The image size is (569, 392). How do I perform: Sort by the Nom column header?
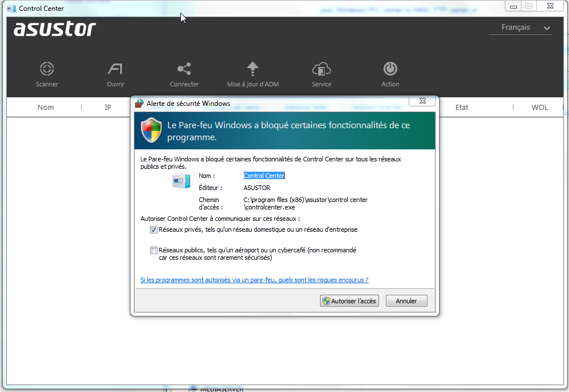tap(46, 108)
